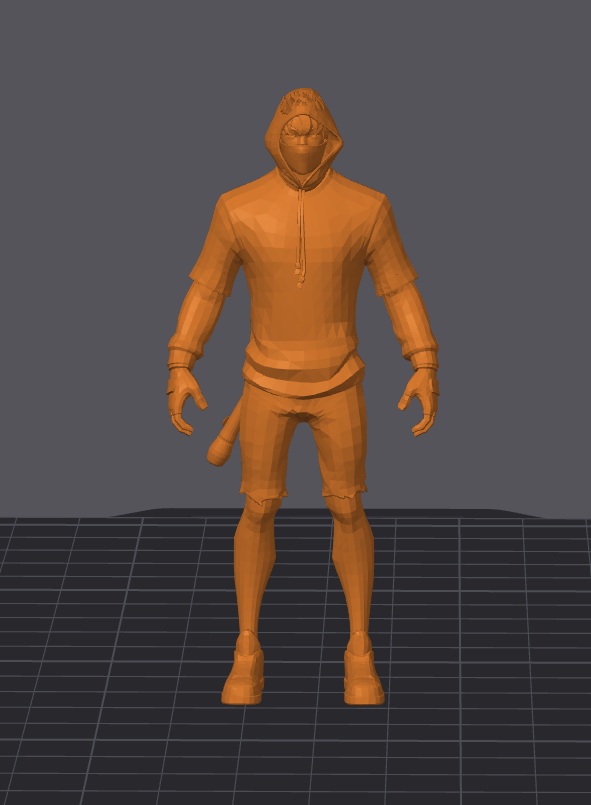Click the hoodie's bottom waistband
The width and height of the screenshot is (591, 805).
pos(303,377)
